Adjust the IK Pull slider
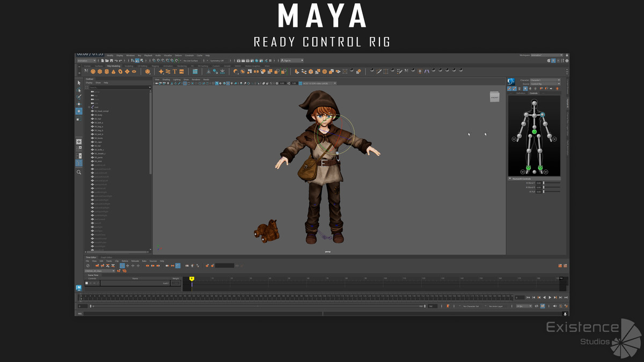This screenshot has height=362, width=644. click(x=552, y=191)
